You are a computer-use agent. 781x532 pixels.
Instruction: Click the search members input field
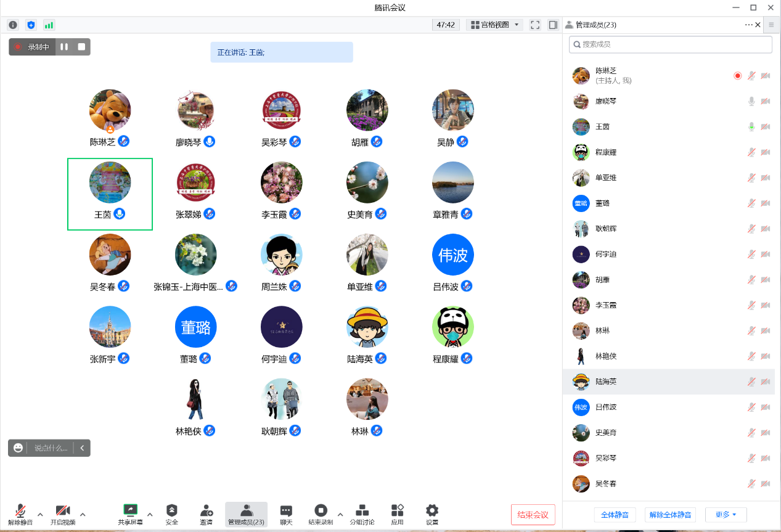click(671, 44)
